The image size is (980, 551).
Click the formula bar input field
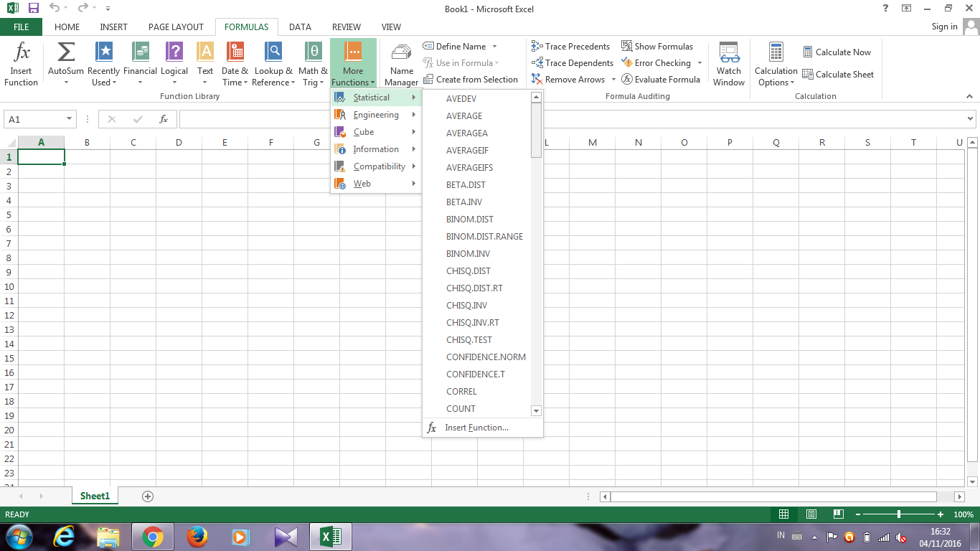572,119
